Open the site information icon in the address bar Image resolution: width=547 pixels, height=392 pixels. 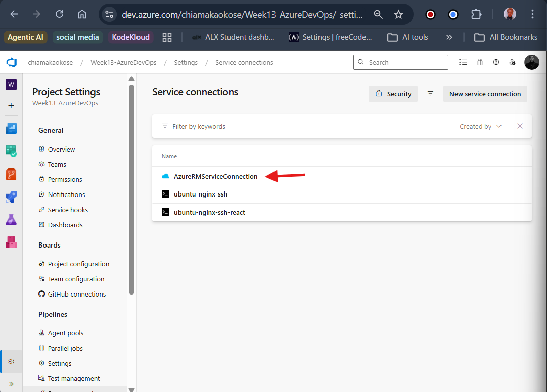(109, 14)
